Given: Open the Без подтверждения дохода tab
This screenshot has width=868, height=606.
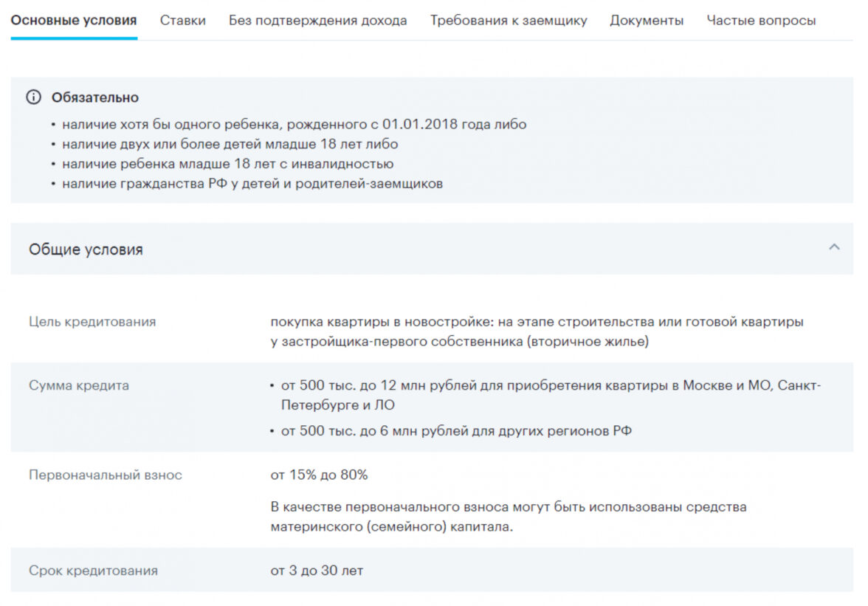Looking at the screenshot, I should 317,21.
